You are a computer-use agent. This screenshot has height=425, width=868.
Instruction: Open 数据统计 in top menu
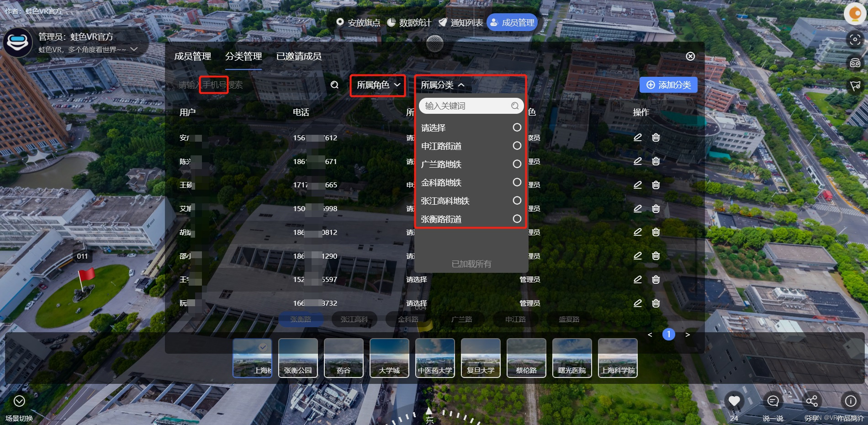tap(409, 22)
